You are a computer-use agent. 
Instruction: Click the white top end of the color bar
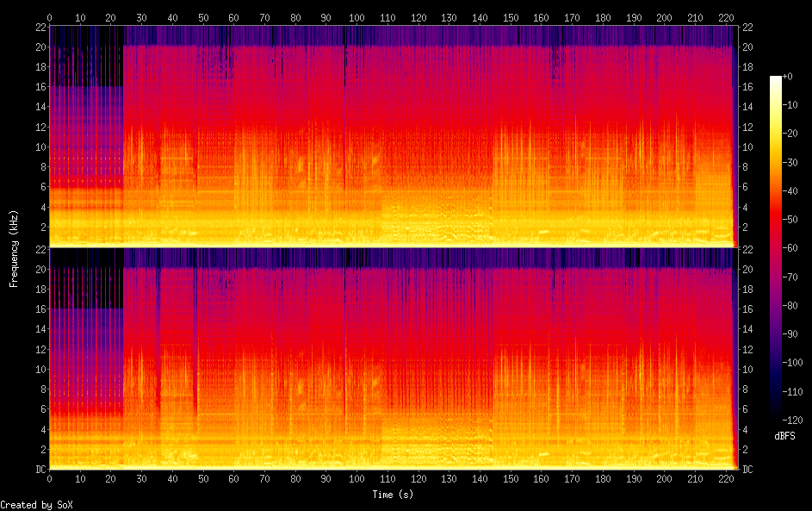point(776,80)
